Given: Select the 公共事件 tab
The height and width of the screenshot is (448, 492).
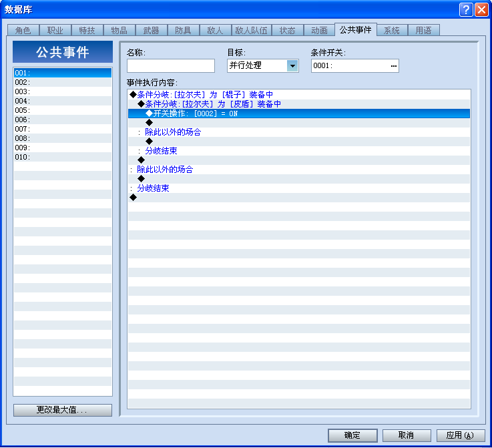Looking at the screenshot, I should pyautogui.click(x=356, y=30).
